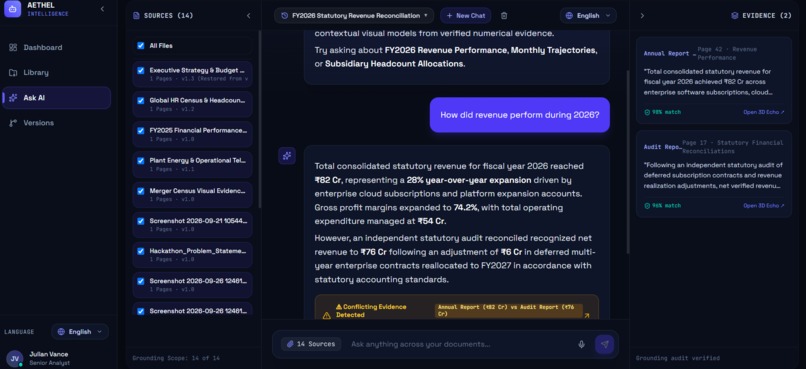Open the Dashboard page
The width and height of the screenshot is (806, 369).
[x=57, y=47]
